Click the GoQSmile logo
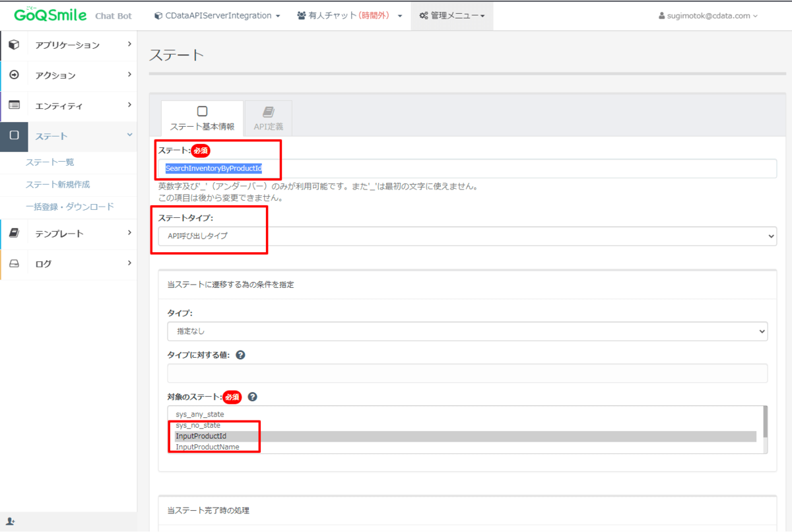Image resolution: width=792 pixels, height=532 pixels. 49,15
